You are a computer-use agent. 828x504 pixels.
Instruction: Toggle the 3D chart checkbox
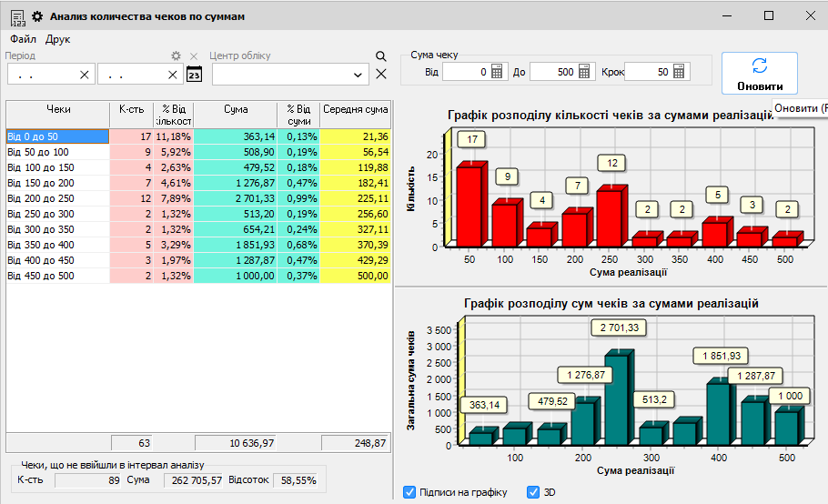pos(534,492)
